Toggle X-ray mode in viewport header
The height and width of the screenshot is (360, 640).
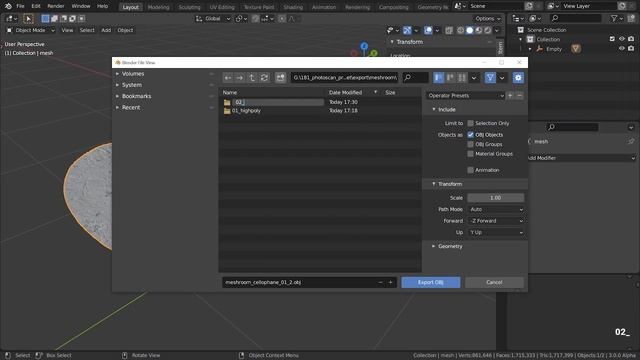pos(449,30)
